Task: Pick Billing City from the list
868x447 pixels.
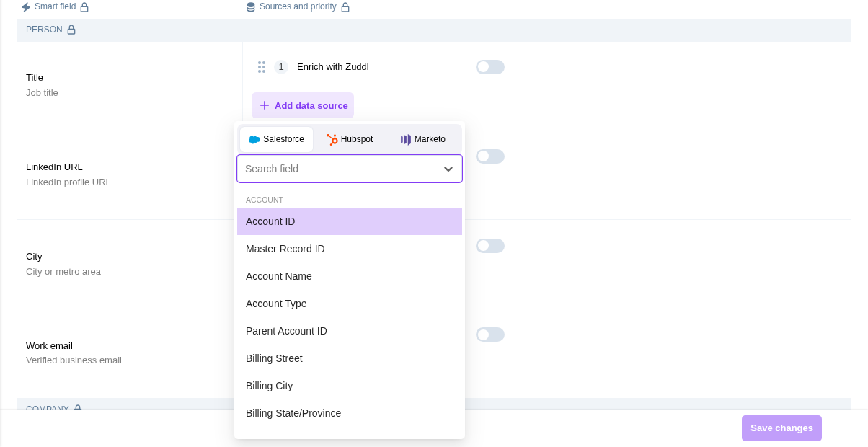Action: click(350, 386)
